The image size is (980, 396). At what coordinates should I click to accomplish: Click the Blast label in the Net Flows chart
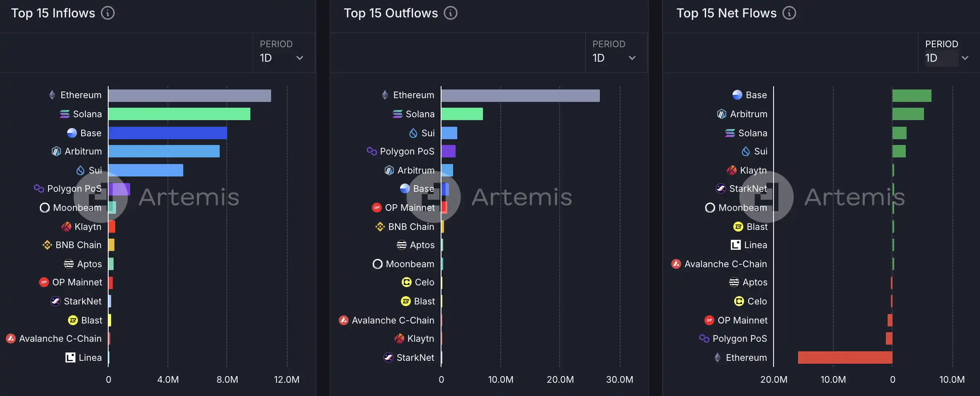click(757, 227)
